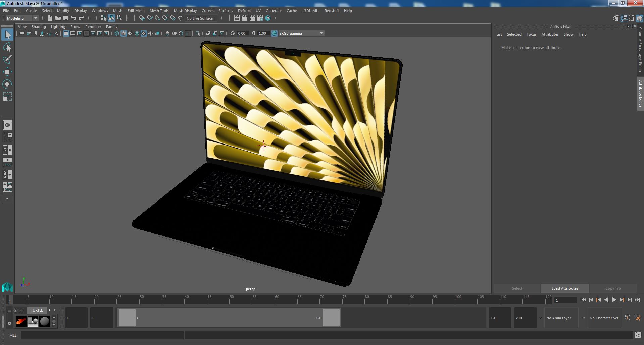Viewport: 644px width, 345px height.
Task: Undo the last action
Action: (73, 18)
